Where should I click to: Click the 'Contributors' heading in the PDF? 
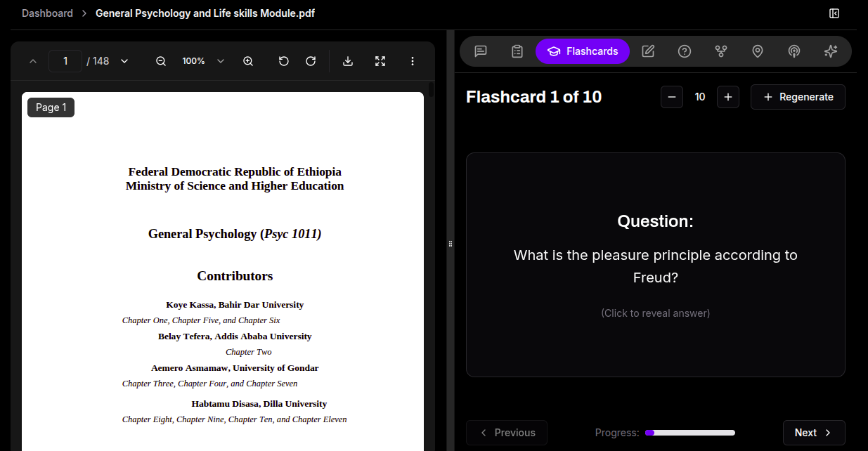tap(235, 276)
